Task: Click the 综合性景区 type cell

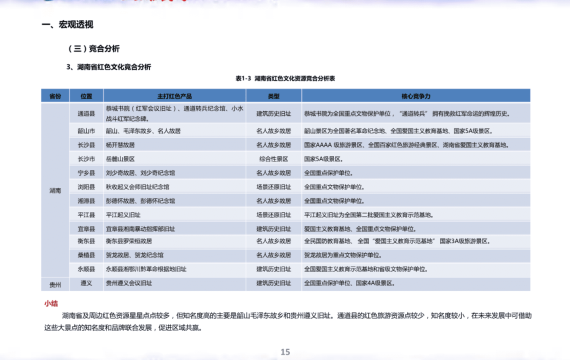Action: pyautogui.click(x=273, y=159)
